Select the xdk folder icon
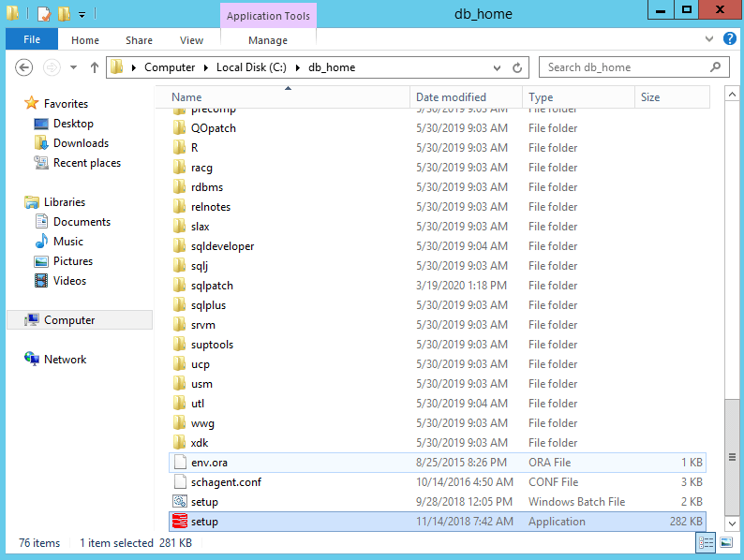 pos(179,442)
